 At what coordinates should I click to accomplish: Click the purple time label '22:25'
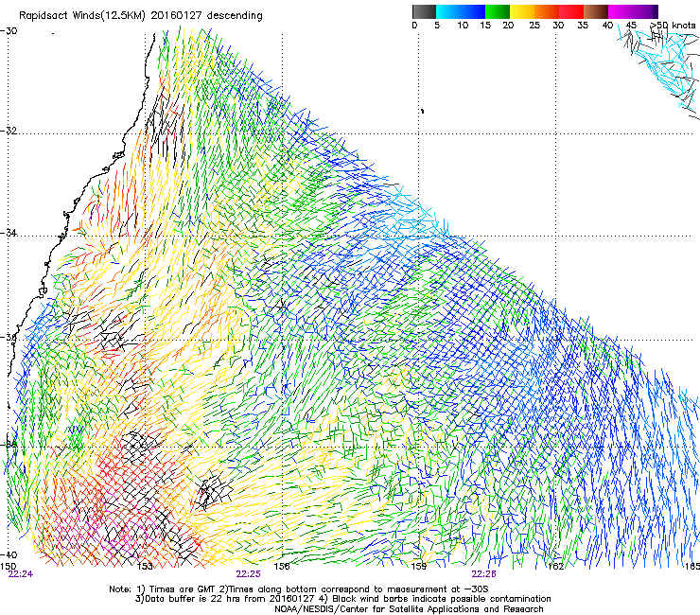click(x=248, y=574)
